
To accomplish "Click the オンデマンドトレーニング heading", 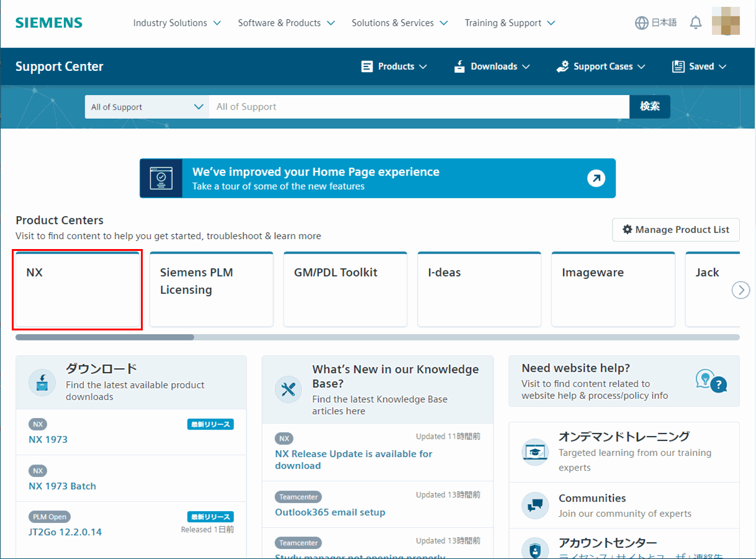I will click(624, 436).
